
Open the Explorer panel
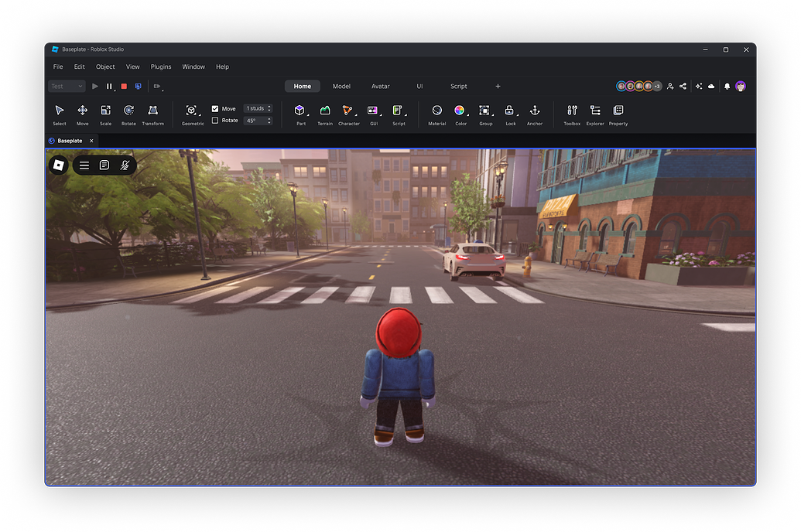click(595, 112)
